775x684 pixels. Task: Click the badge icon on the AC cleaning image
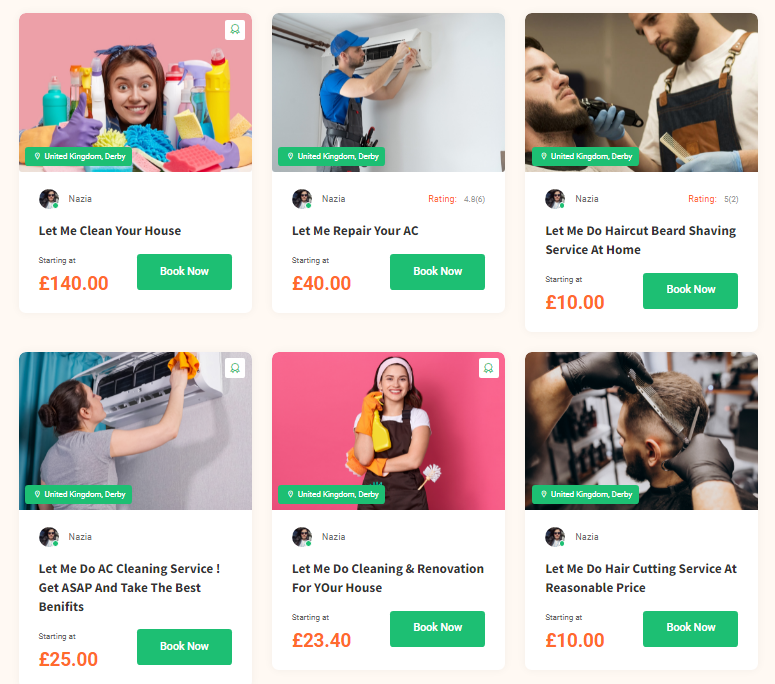235,368
